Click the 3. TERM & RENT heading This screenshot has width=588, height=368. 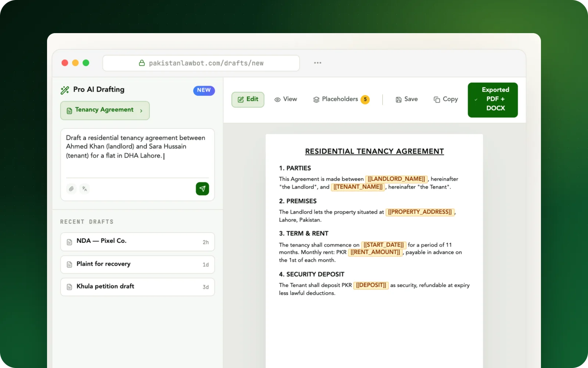point(304,234)
